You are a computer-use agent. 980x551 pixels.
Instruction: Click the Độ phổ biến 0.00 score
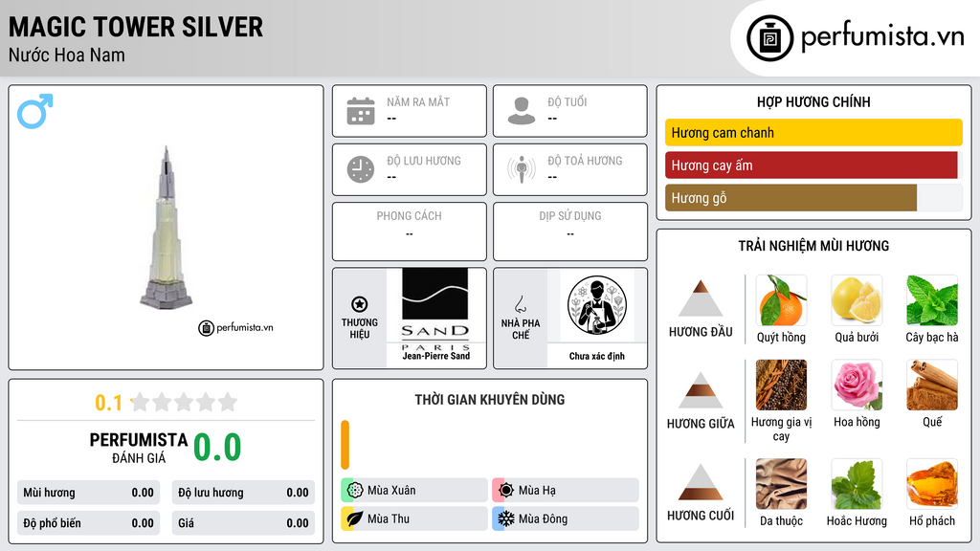pyautogui.click(x=88, y=523)
